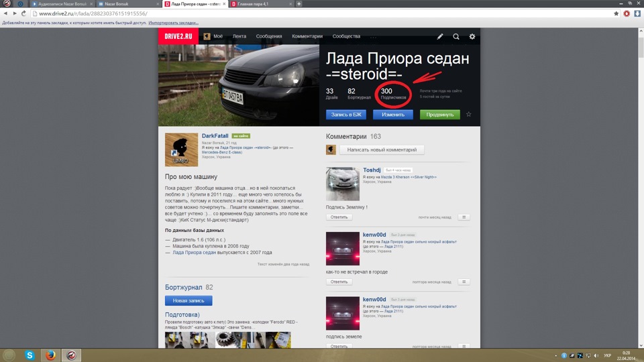The height and width of the screenshot is (362, 644).
Task: Click the 33 Драйв counter
Action: coord(331,94)
